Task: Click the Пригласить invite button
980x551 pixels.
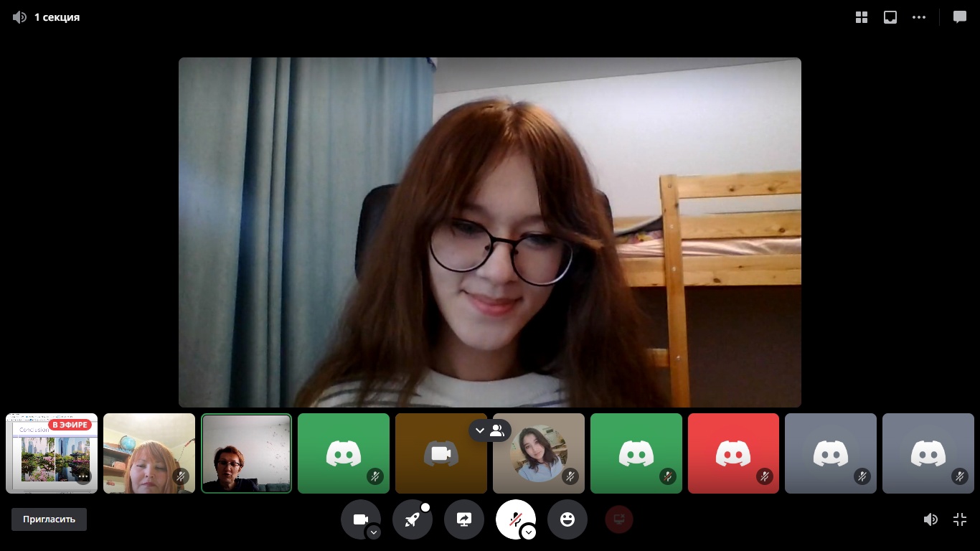Action: click(49, 519)
